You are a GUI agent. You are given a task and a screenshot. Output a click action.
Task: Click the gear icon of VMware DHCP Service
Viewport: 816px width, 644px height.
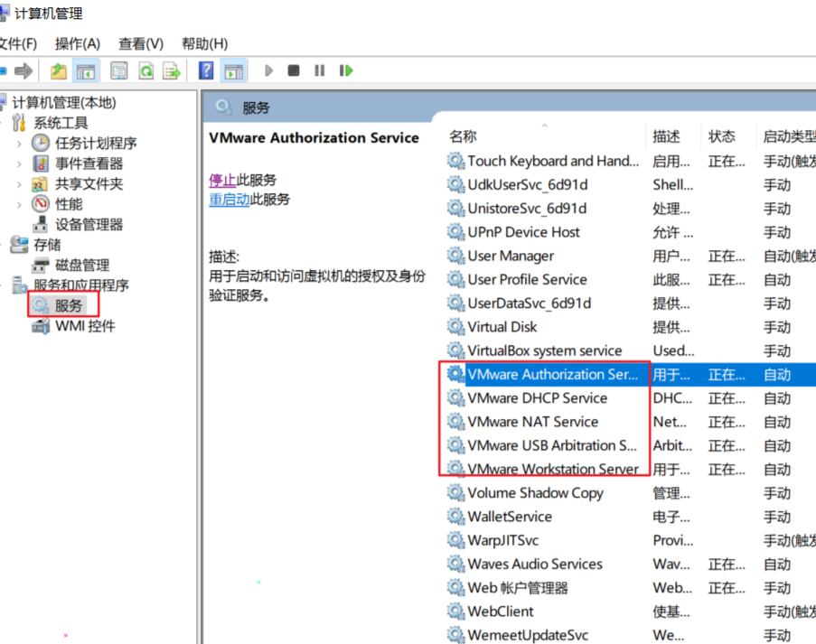[x=455, y=398]
